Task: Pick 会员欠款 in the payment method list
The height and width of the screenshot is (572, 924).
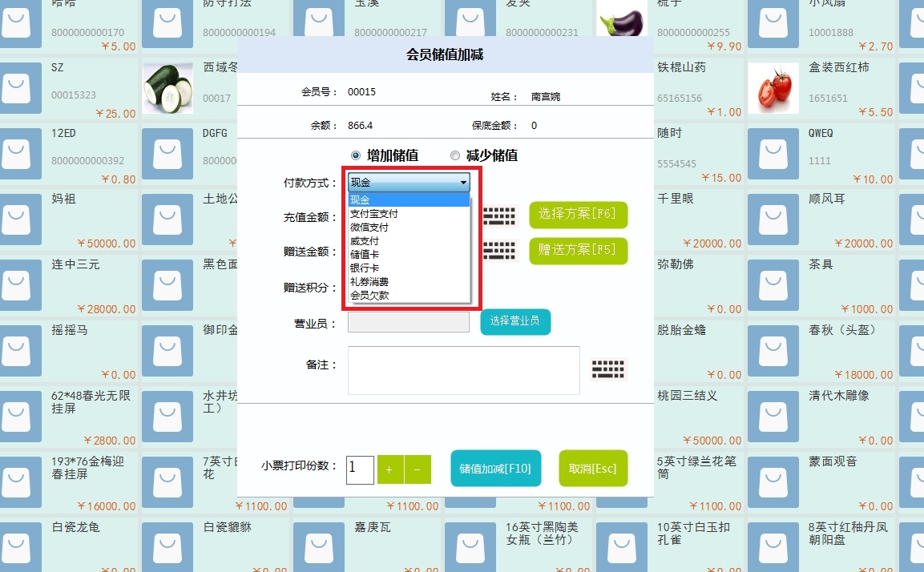Action: (369, 296)
